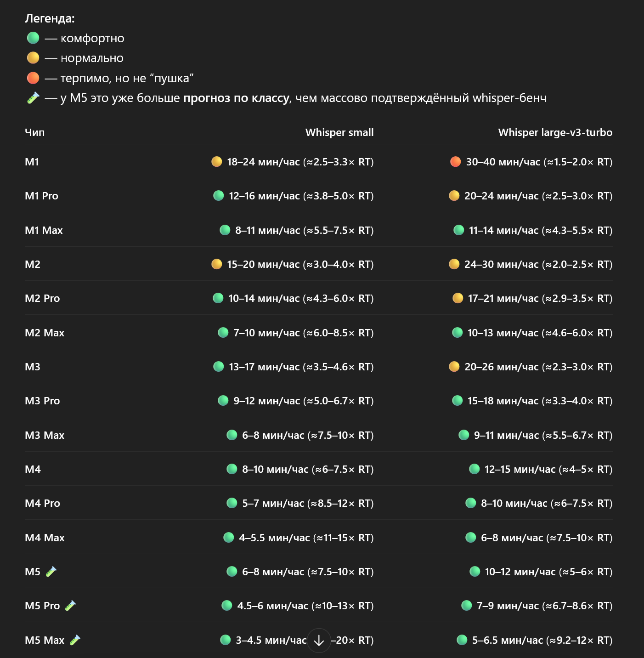Click the red circle in M1 large-v3-turbo cell
This screenshot has height=658, width=644.
[456, 162]
